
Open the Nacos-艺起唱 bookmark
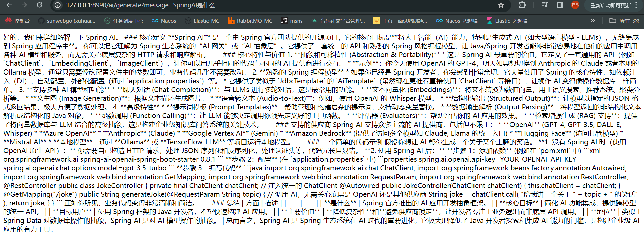coord(457,21)
